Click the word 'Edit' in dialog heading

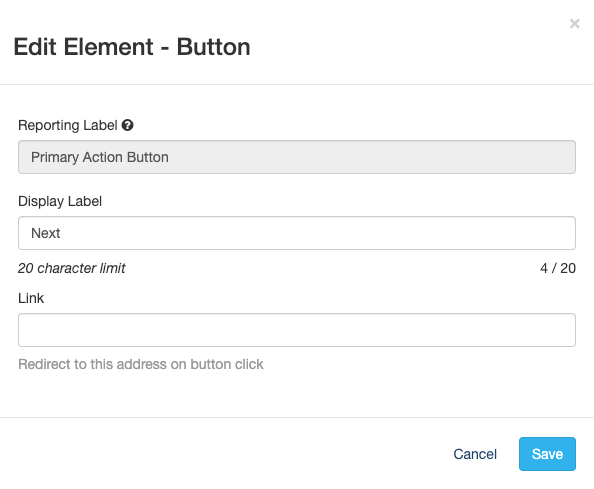point(35,47)
